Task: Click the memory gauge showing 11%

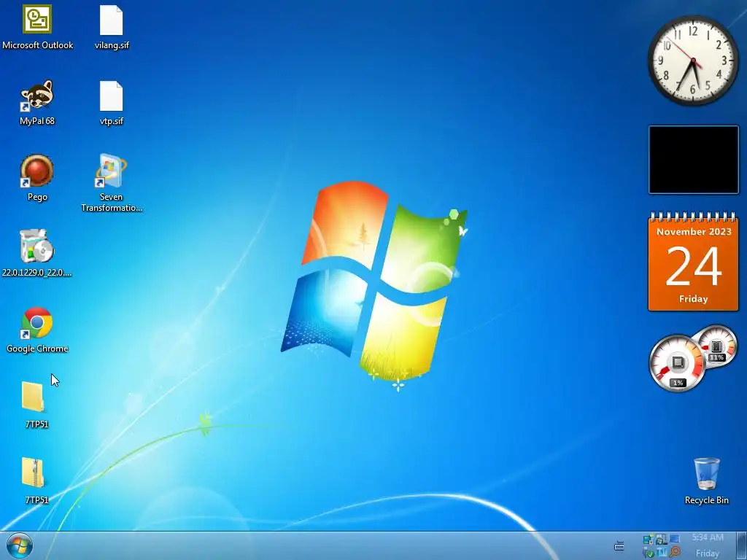Action: click(716, 346)
